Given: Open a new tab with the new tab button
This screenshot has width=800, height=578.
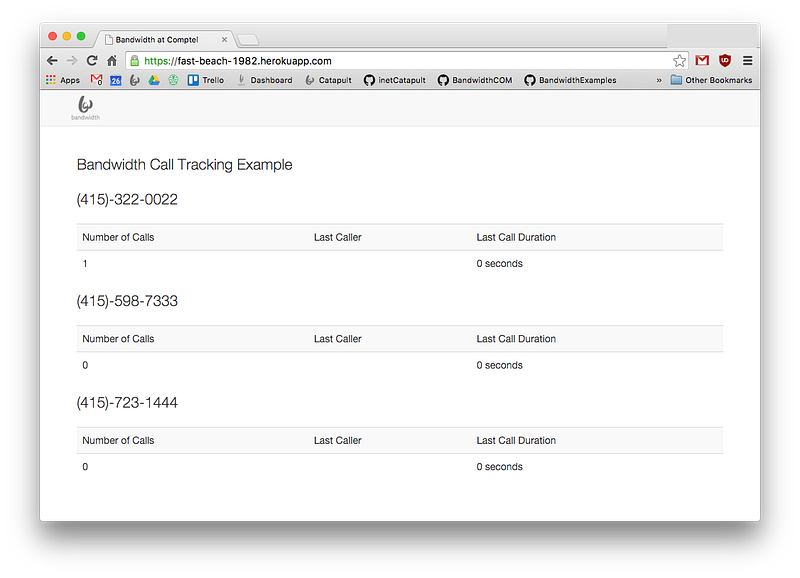Looking at the screenshot, I should 248,40.
